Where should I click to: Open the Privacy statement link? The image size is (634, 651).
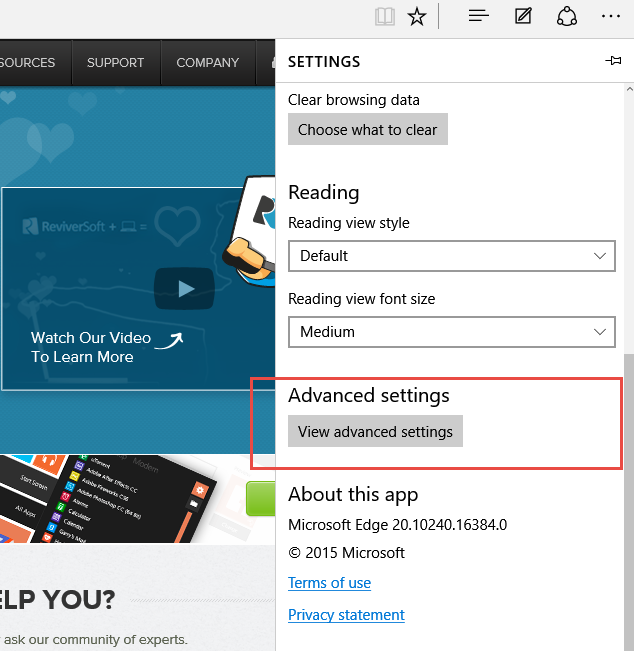coord(346,615)
